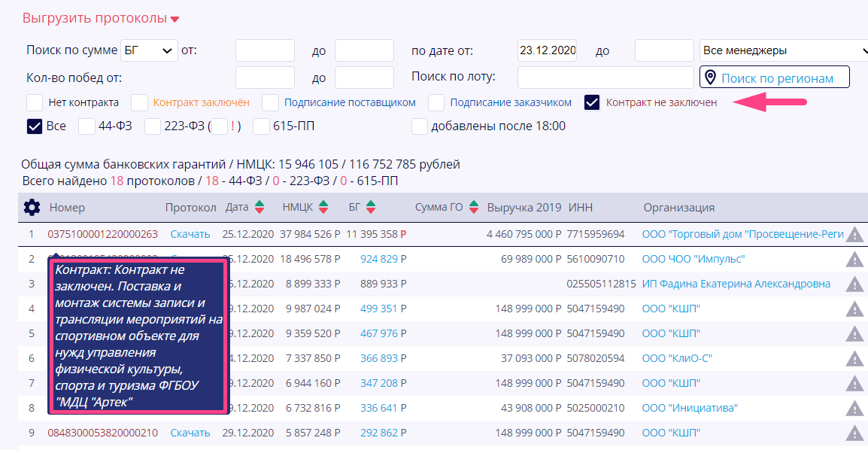This screenshot has width=868, height=450.
Task: Sort table by Сумма ГО column arrows
Action: coord(474,208)
